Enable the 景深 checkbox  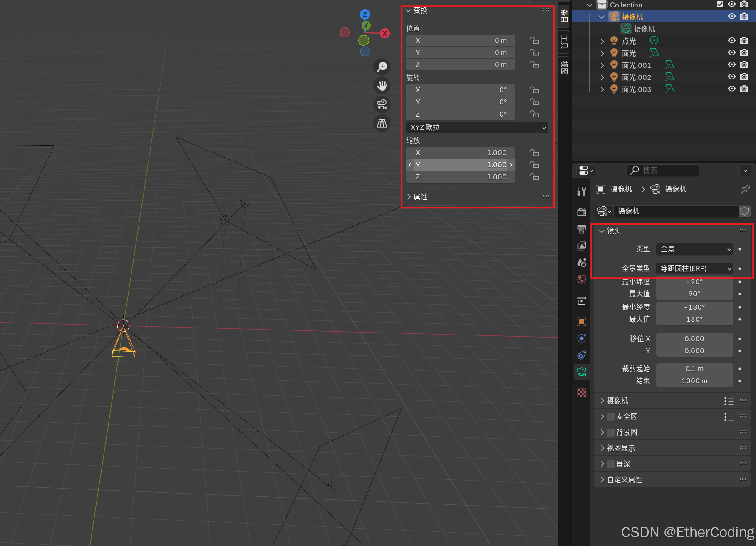click(x=611, y=464)
